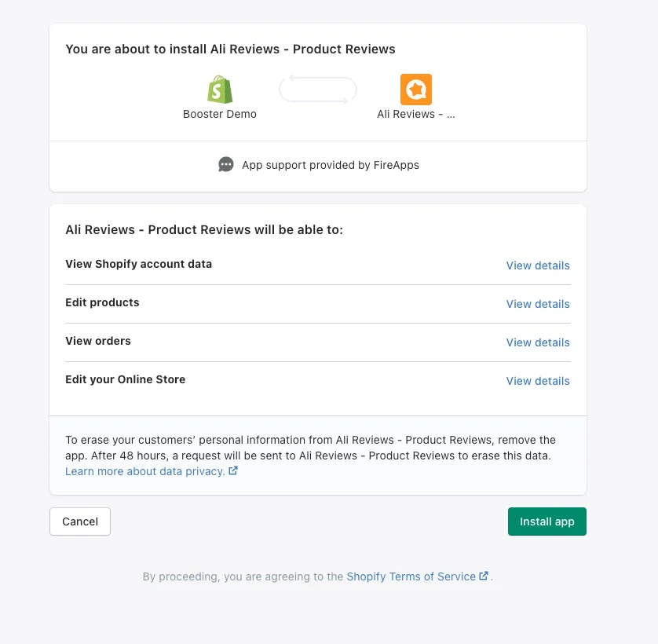Click the sync arrows between store and app
This screenshot has width=658, height=644.
[318, 90]
